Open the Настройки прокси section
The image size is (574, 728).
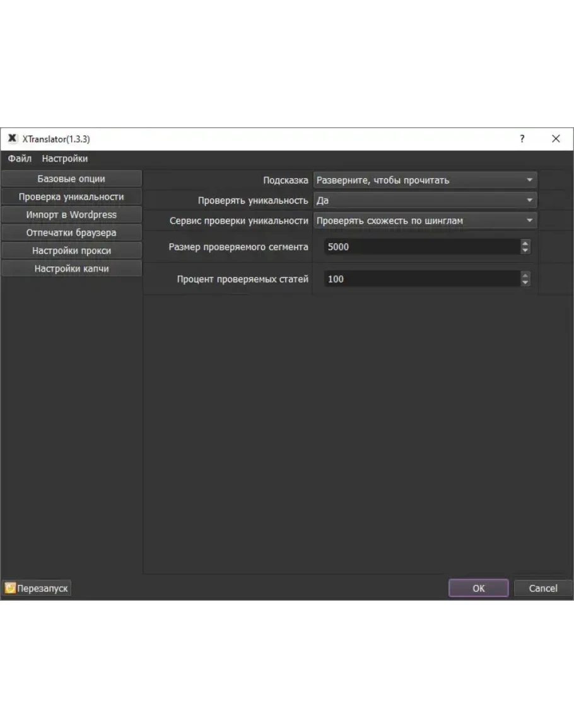(71, 251)
